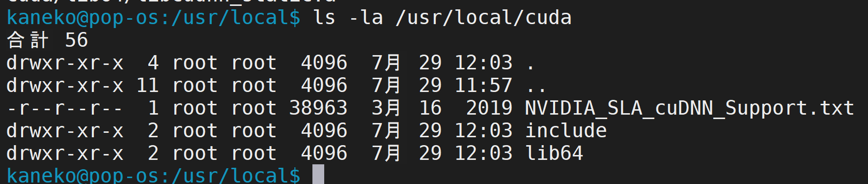Viewport: 868px width, 184px height.
Task: Click the single-dot current directory entry
Action: (x=531, y=63)
